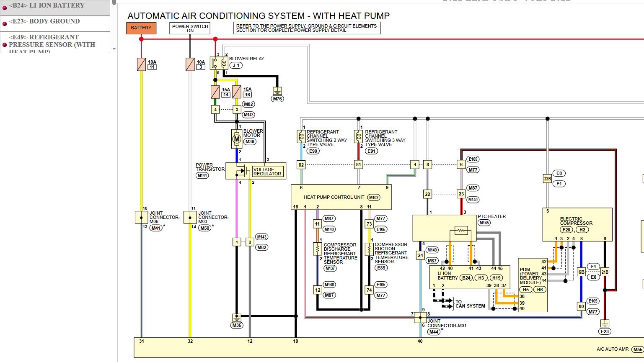Click connector terminal box 74
This screenshot has width=644, height=362.
point(369,290)
